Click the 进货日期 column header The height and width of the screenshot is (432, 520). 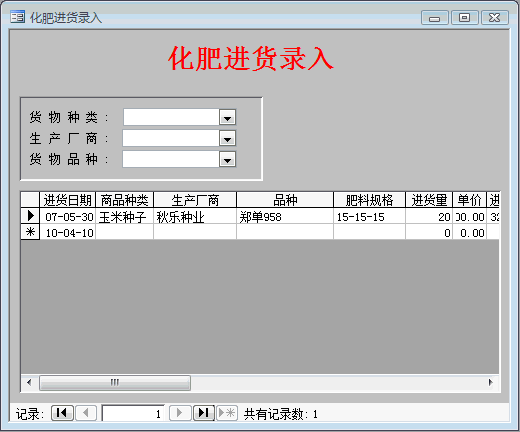point(68,200)
